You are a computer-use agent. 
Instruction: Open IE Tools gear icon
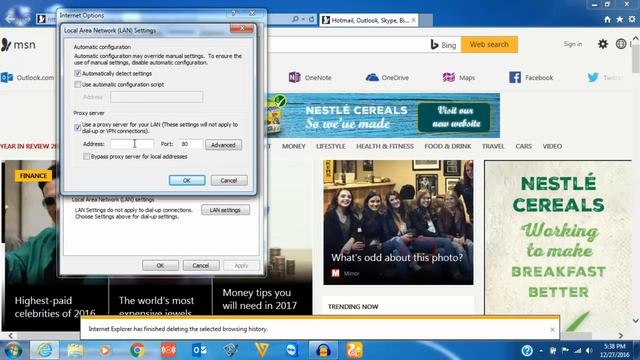point(632,20)
